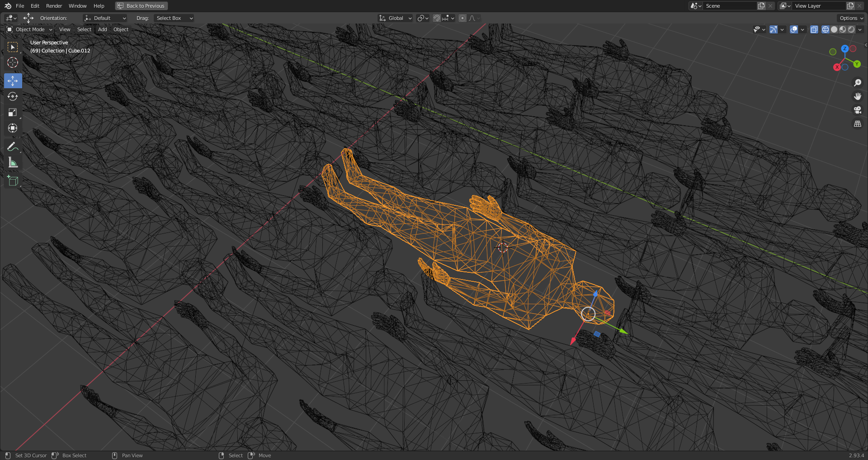Screen dimensions: 868x460
Task: Select the Measure ruler tool
Action: [x=13, y=162]
